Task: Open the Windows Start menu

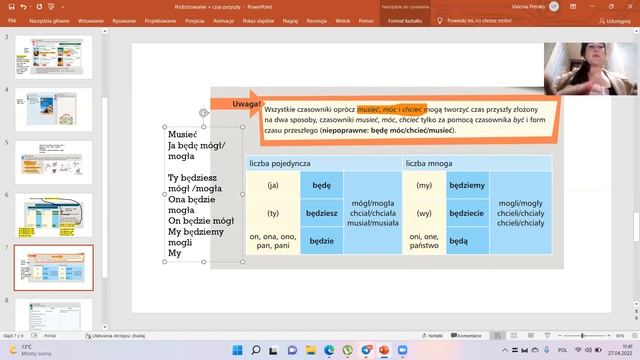Action: tap(237, 350)
